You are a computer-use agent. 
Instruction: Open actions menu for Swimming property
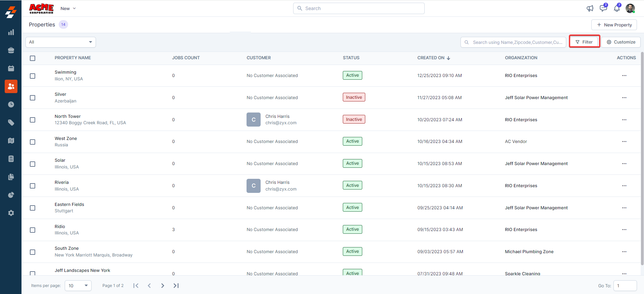pos(624,76)
